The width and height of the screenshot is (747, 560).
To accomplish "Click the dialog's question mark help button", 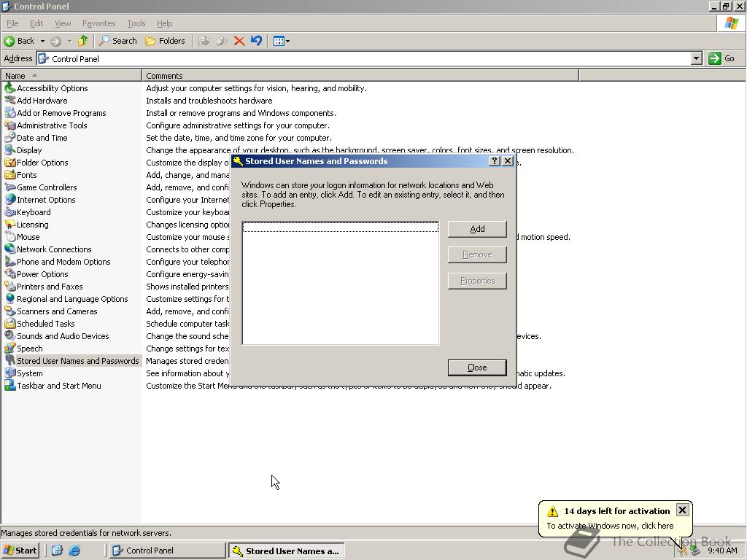I will pyautogui.click(x=494, y=161).
